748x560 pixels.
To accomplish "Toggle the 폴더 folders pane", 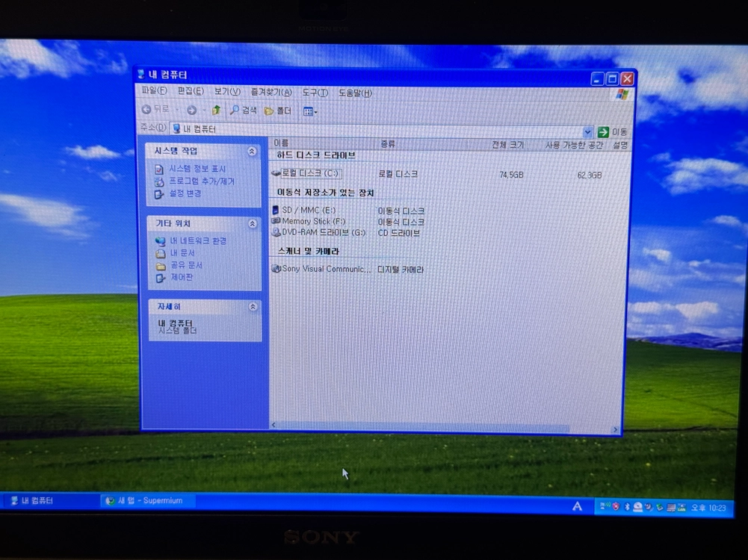I will click(278, 111).
